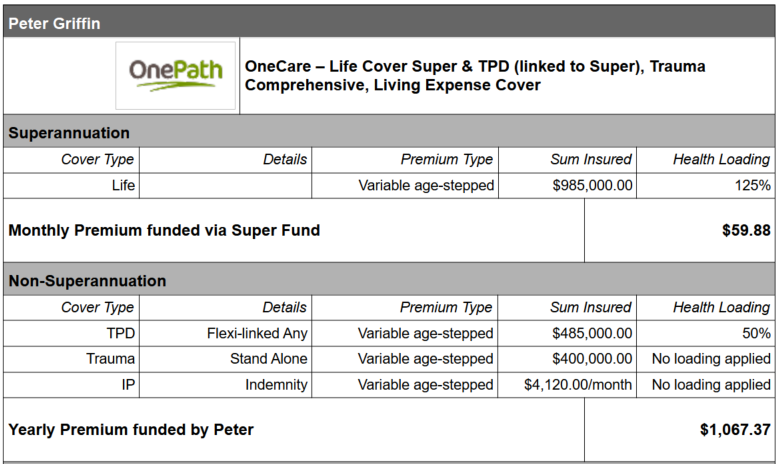Click the OnePath logo image
Image resolution: width=778 pixels, height=464 pixels.
pos(176,75)
